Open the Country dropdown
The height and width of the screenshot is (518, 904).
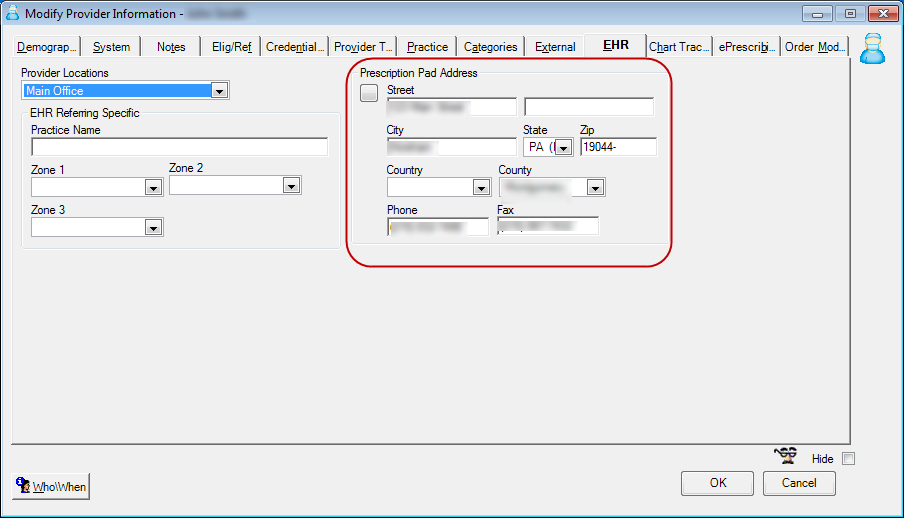481,187
